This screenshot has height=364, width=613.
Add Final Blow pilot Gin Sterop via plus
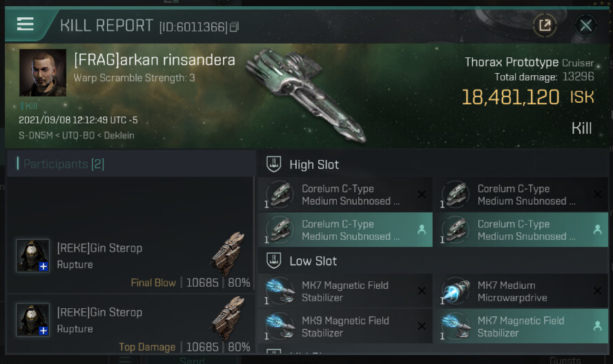coord(43,266)
